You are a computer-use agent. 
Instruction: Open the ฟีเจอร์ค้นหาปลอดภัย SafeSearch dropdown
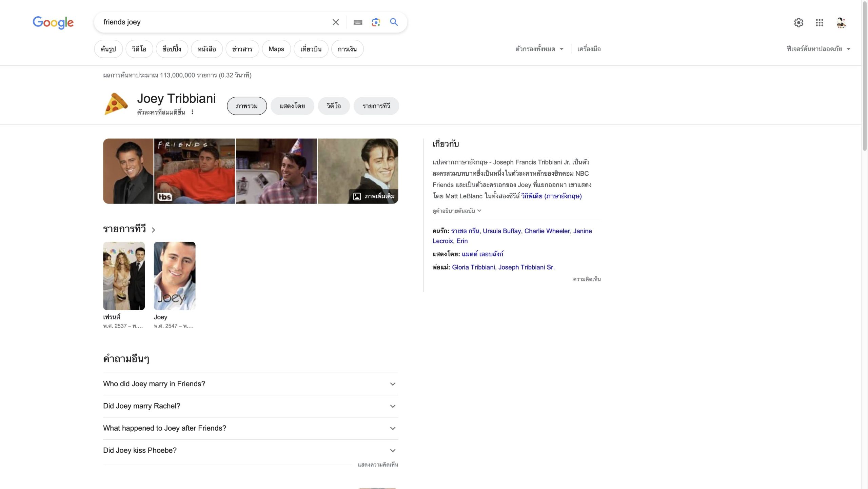point(818,49)
